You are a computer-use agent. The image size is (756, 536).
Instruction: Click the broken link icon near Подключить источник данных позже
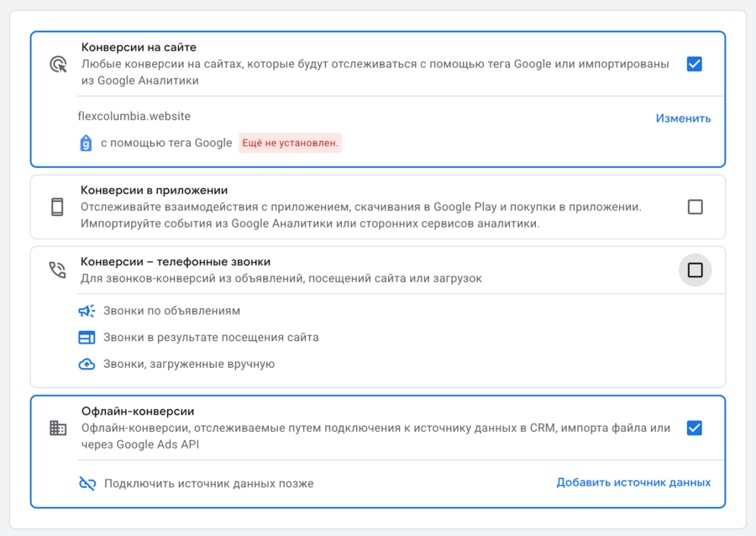88,483
